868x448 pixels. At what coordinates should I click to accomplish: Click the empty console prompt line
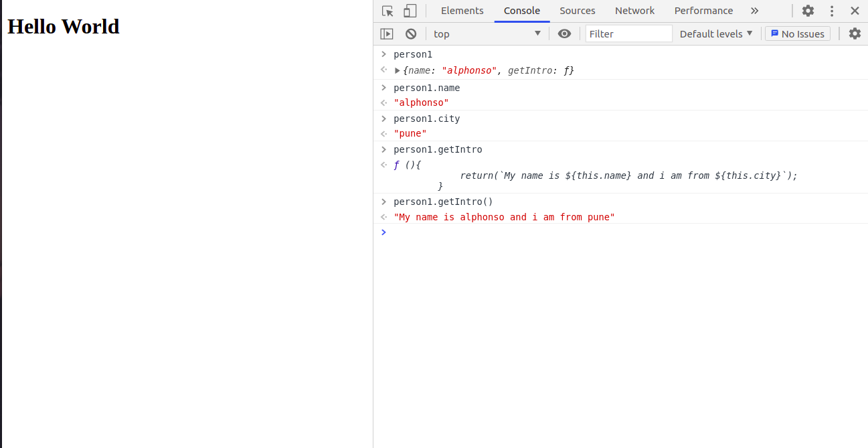click(x=602, y=232)
